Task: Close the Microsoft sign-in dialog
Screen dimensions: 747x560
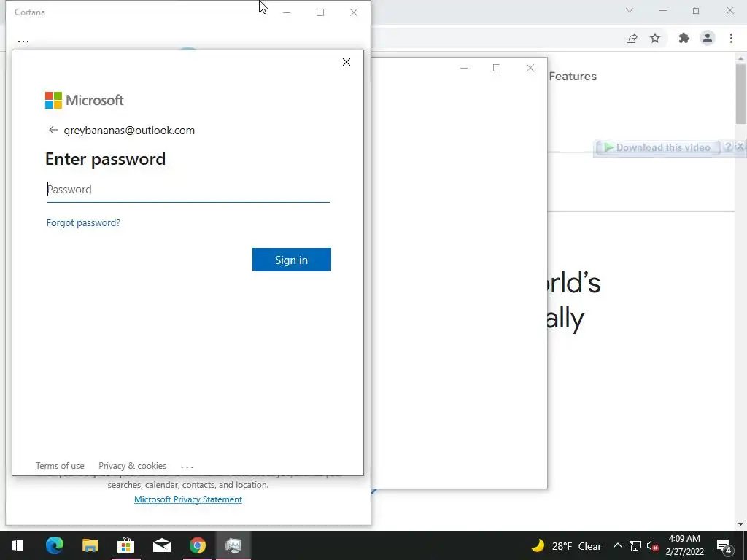Action: click(x=347, y=62)
